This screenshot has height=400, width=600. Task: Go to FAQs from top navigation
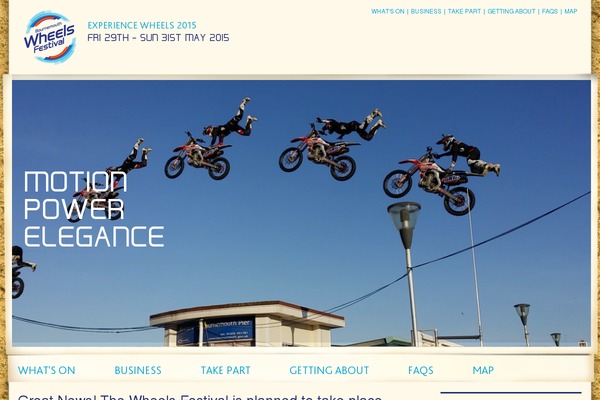pyautogui.click(x=550, y=11)
